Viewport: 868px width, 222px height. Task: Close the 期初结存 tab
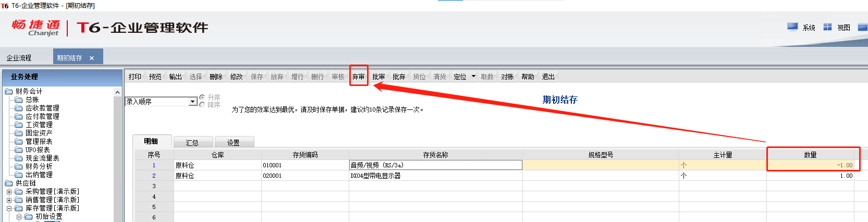pyautogui.click(x=92, y=58)
